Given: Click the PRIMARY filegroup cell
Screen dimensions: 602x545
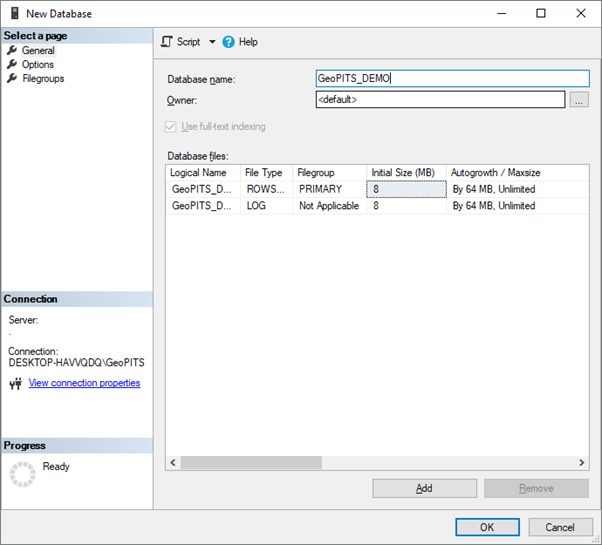Looking at the screenshot, I should coord(329,189).
